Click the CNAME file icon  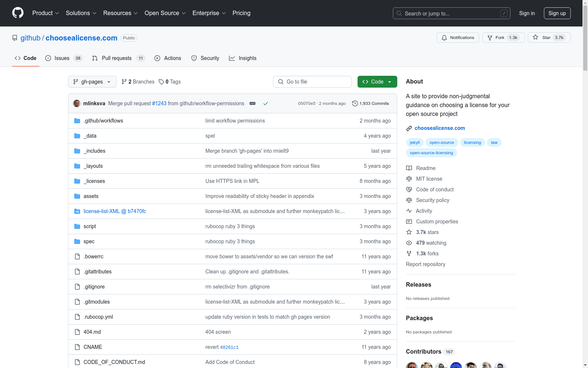(77, 347)
